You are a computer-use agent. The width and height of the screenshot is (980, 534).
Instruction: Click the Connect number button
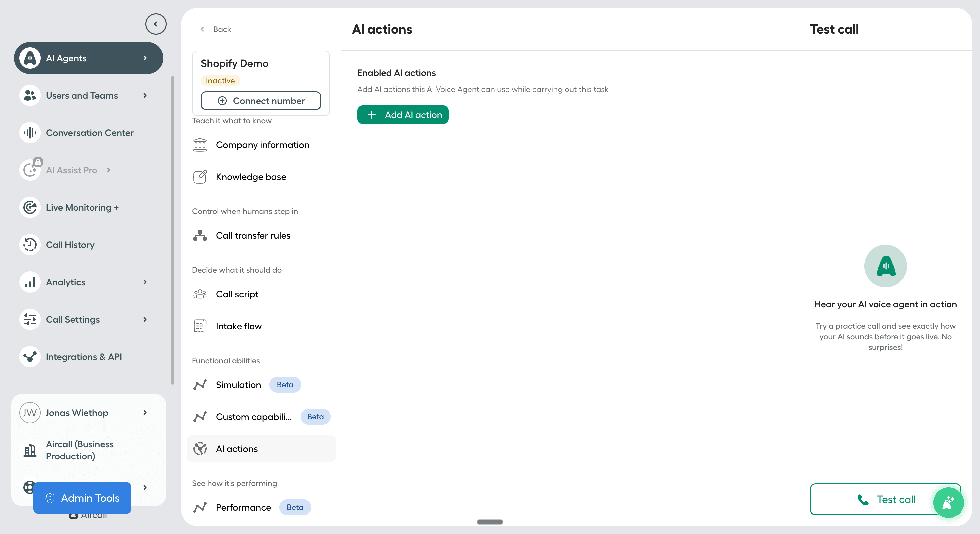tap(261, 101)
